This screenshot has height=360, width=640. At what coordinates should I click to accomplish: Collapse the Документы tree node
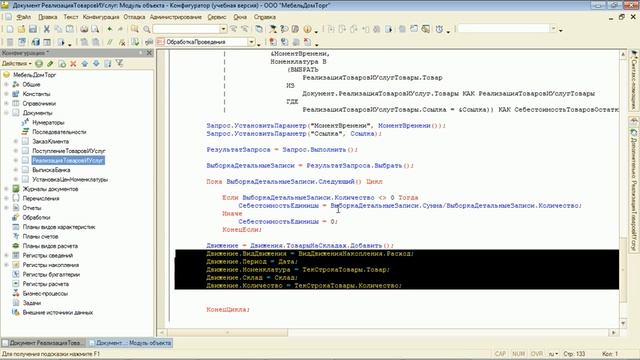click(x=7, y=113)
